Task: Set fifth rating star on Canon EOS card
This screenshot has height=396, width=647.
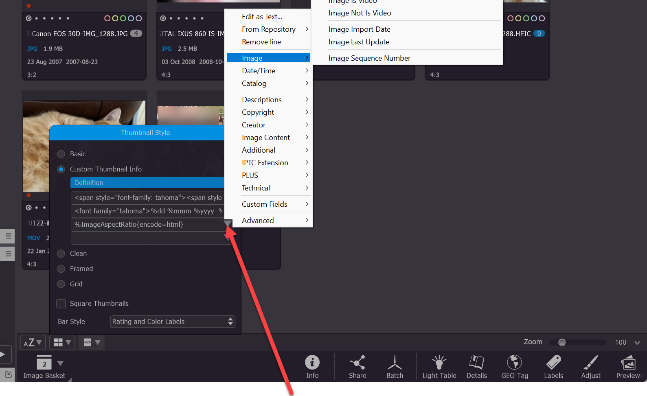Action: 68,18
